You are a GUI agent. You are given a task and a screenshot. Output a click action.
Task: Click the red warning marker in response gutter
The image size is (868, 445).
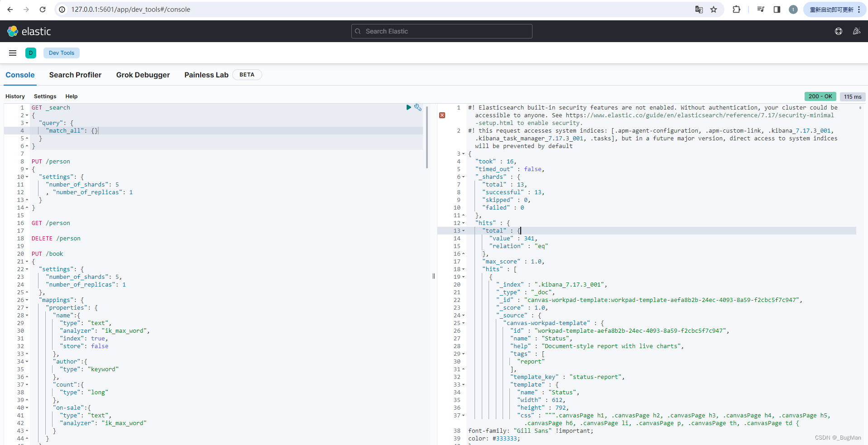point(442,115)
